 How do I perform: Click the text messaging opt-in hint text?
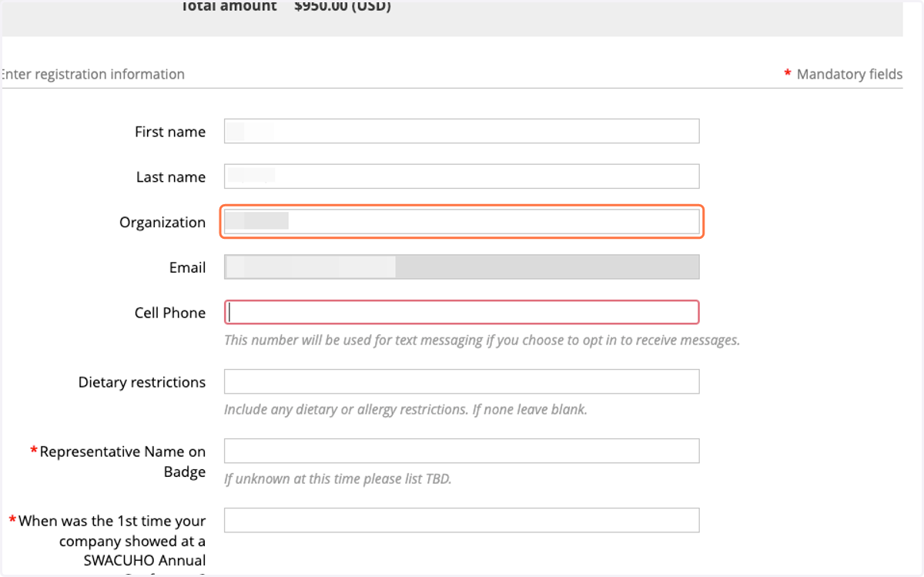(x=482, y=340)
